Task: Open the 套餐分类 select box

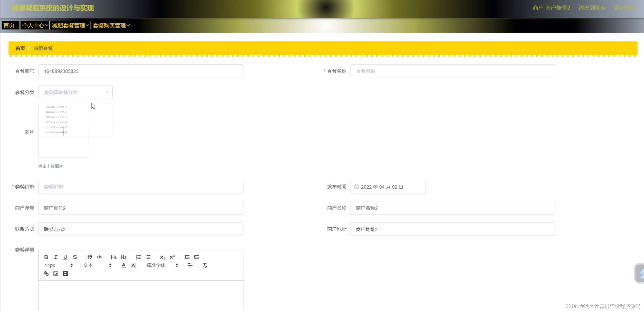Action: point(75,92)
